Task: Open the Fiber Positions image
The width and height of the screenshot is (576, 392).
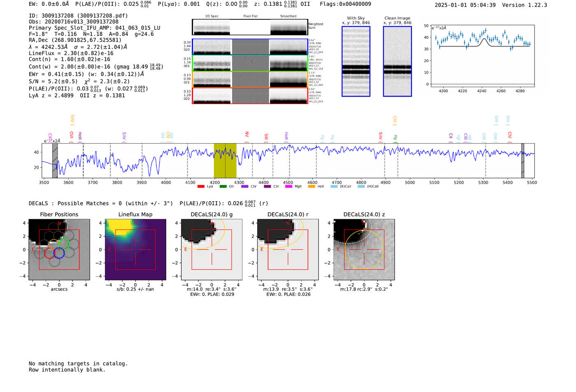Action: (59, 250)
